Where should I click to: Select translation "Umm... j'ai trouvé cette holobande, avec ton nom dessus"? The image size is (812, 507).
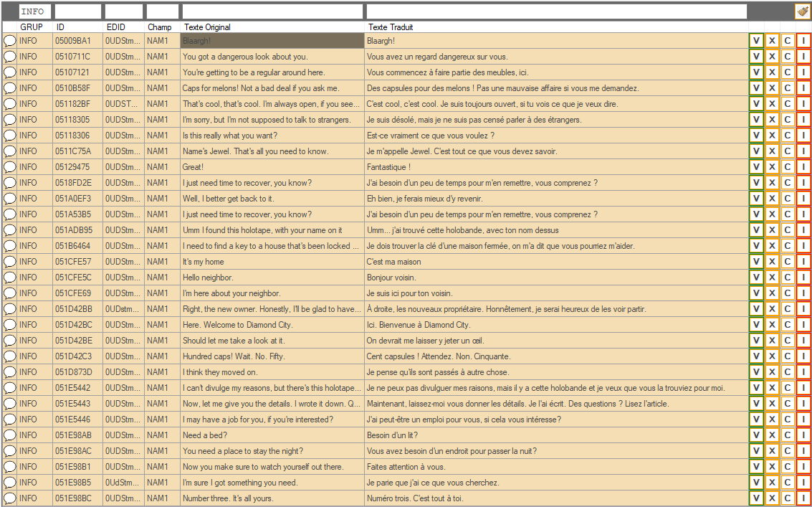click(x=462, y=230)
